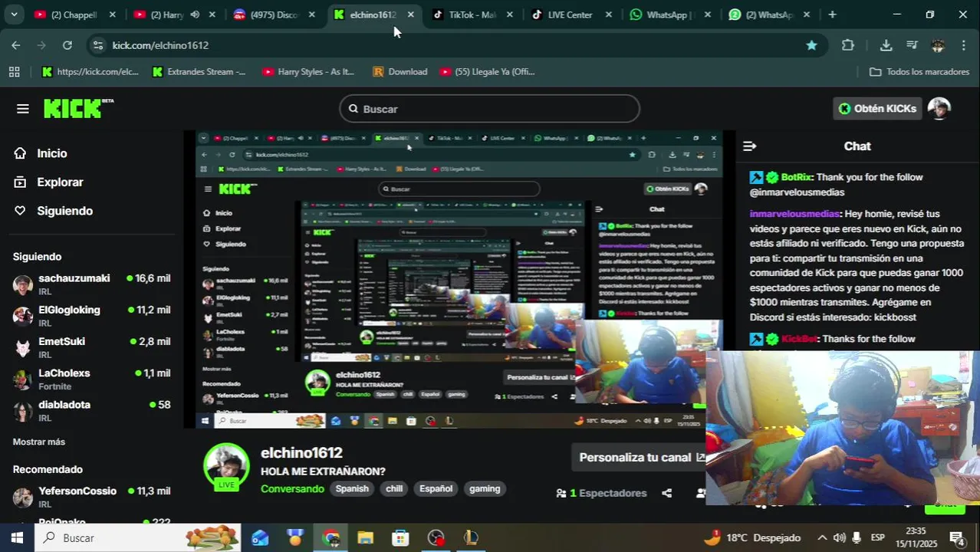Open the Kick hamburger menu
The width and height of the screenshot is (980, 552).
tap(22, 109)
